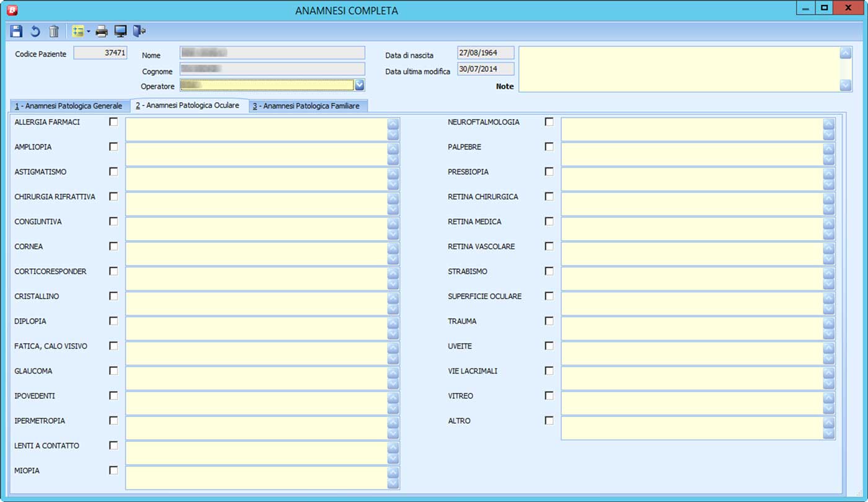Tick the STRABISMO checkbox
The height and width of the screenshot is (502, 868).
pos(549,271)
